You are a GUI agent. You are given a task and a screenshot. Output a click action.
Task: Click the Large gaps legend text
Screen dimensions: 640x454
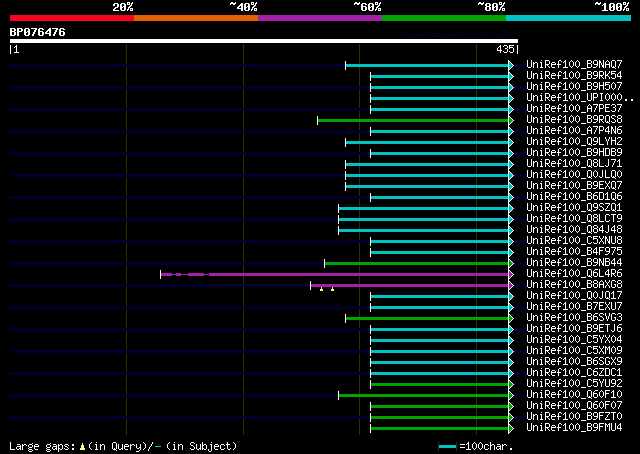[123, 446]
